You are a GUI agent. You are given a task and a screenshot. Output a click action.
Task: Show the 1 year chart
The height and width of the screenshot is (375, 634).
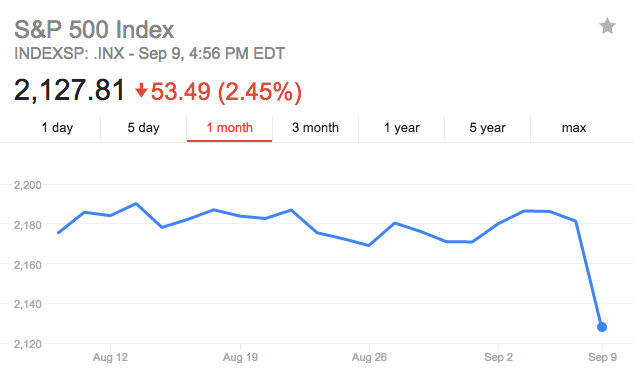click(x=402, y=128)
